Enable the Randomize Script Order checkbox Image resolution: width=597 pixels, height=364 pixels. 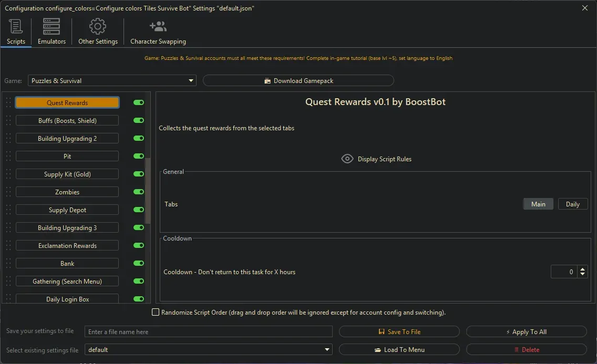[x=156, y=312]
